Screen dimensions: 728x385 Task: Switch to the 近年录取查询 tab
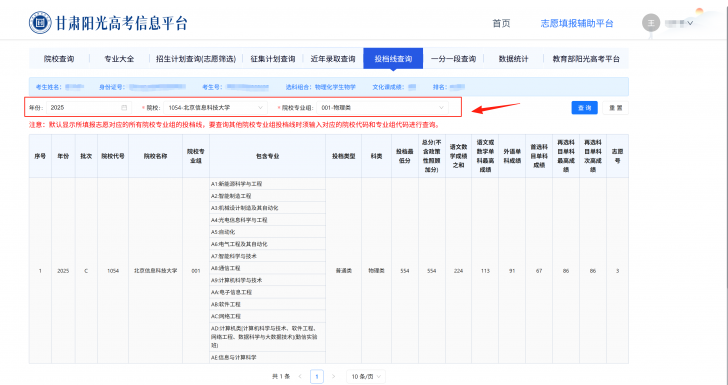pos(333,59)
